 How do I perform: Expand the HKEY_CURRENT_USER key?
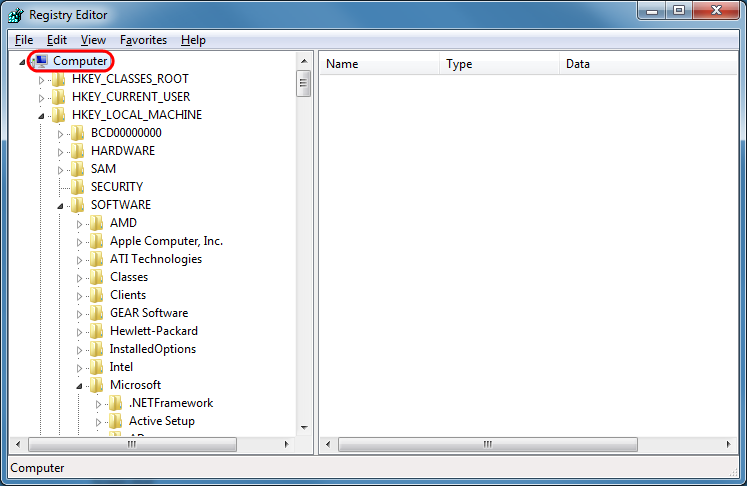41,98
